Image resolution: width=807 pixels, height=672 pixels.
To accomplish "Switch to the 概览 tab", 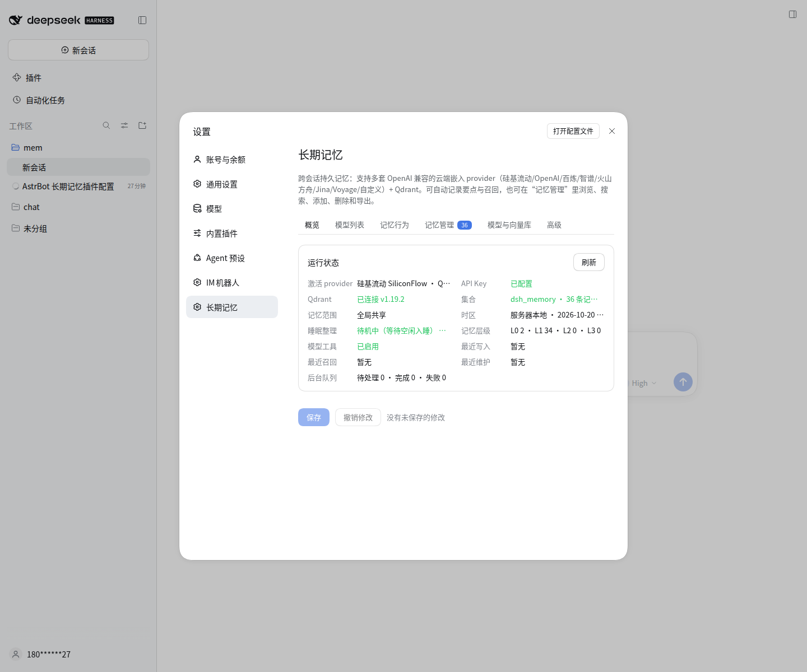I will (x=312, y=225).
